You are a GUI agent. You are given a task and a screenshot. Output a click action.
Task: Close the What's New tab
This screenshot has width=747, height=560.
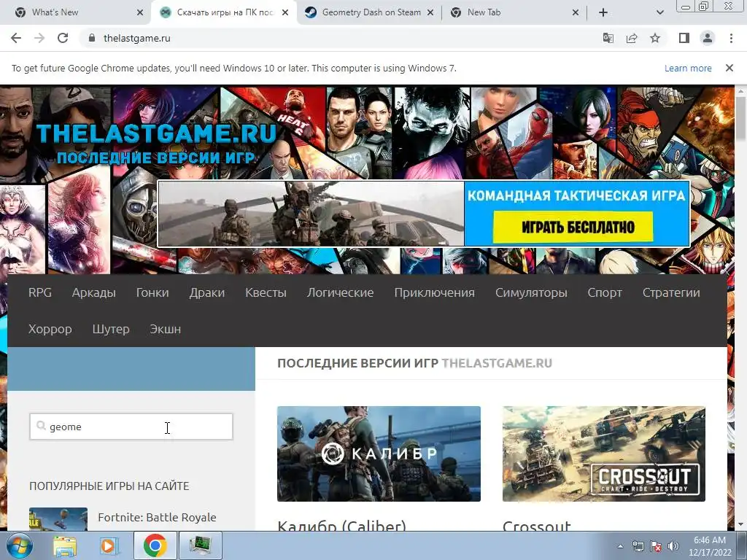tap(140, 12)
